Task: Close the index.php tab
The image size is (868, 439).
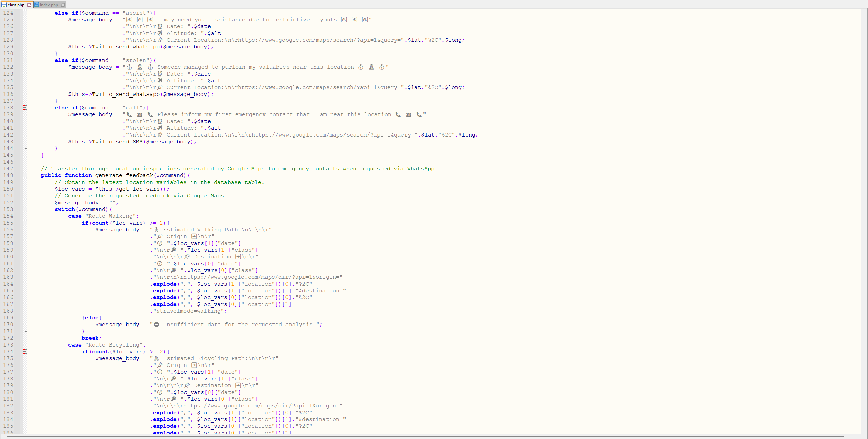Action: tap(63, 5)
